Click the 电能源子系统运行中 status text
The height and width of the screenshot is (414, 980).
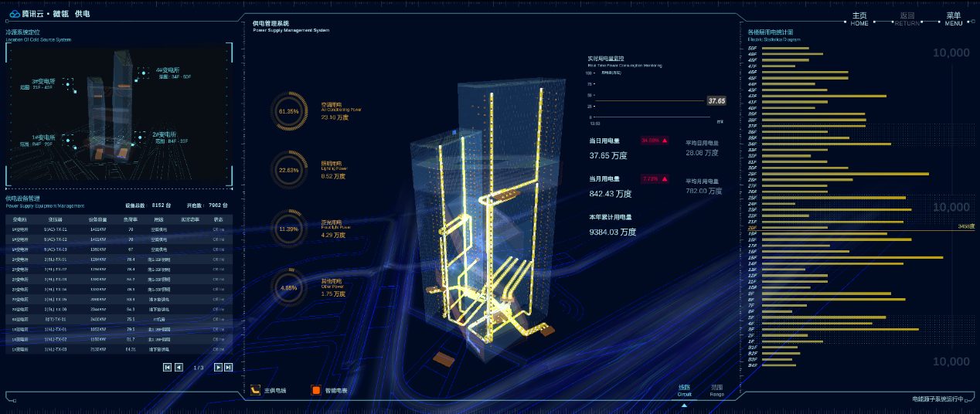937,399
